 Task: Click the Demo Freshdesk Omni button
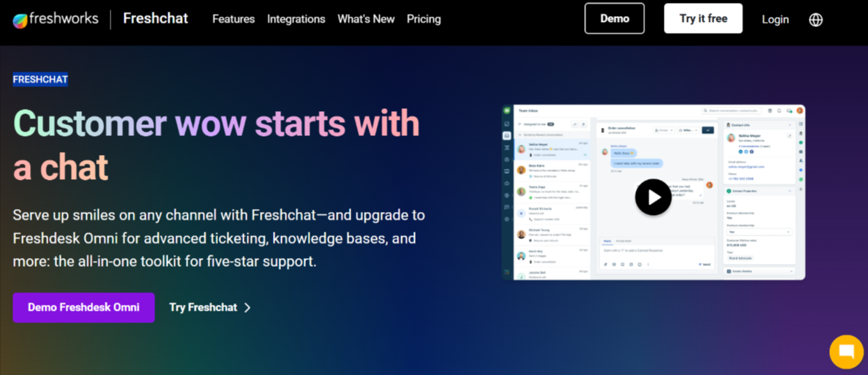coord(83,308)
